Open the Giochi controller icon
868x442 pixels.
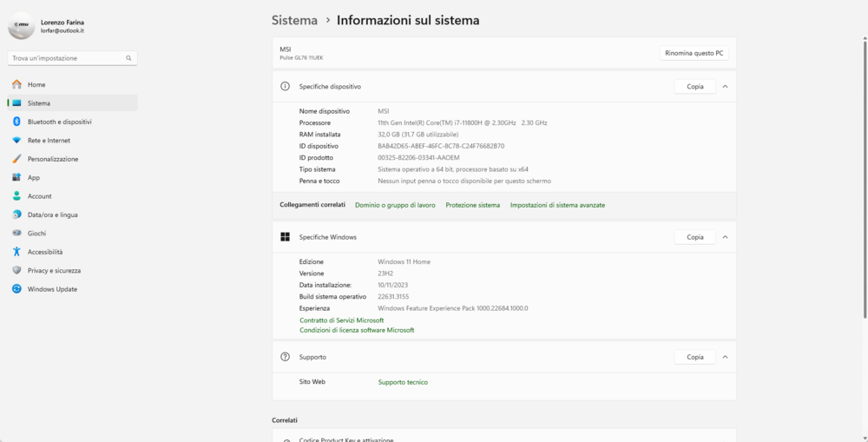tap(16, 233)
